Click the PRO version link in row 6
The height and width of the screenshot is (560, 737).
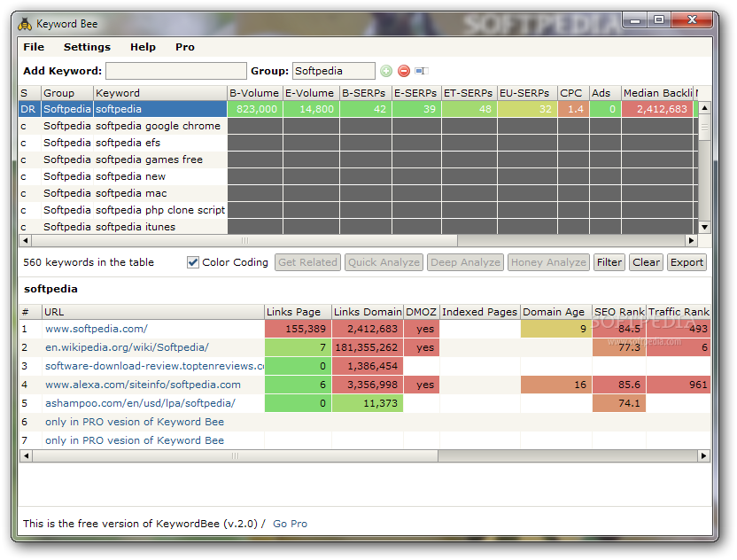click(135, 422)
